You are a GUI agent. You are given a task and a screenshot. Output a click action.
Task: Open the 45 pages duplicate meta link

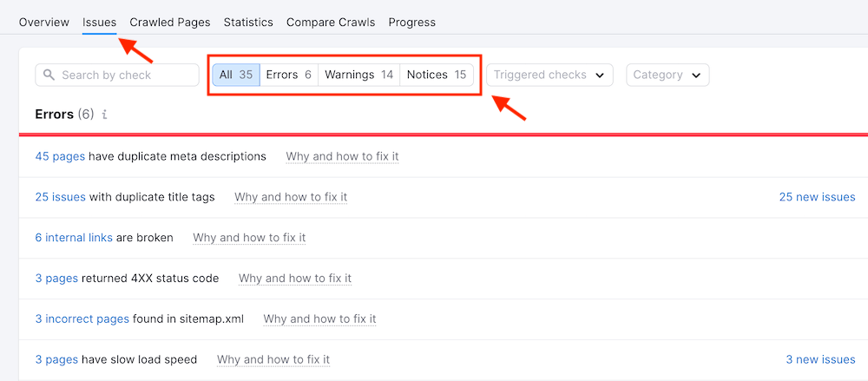[59, 156]
